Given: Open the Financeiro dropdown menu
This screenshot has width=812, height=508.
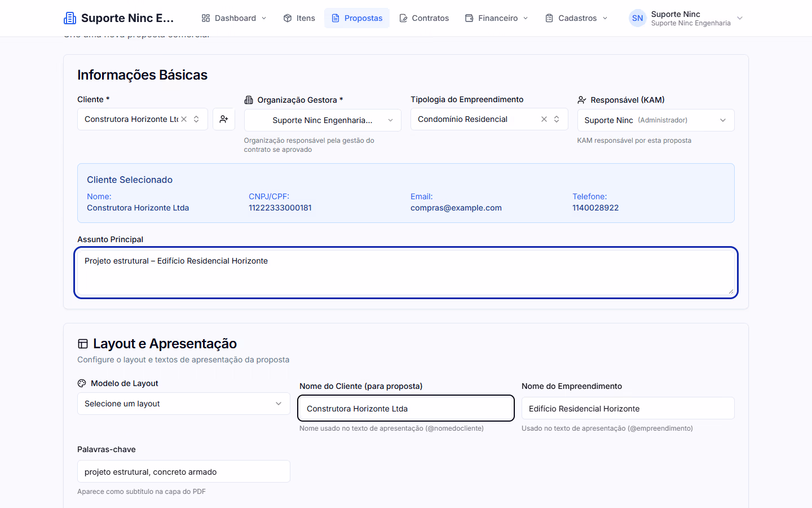Looking at the screenshot, I should (x=497, y=18).
